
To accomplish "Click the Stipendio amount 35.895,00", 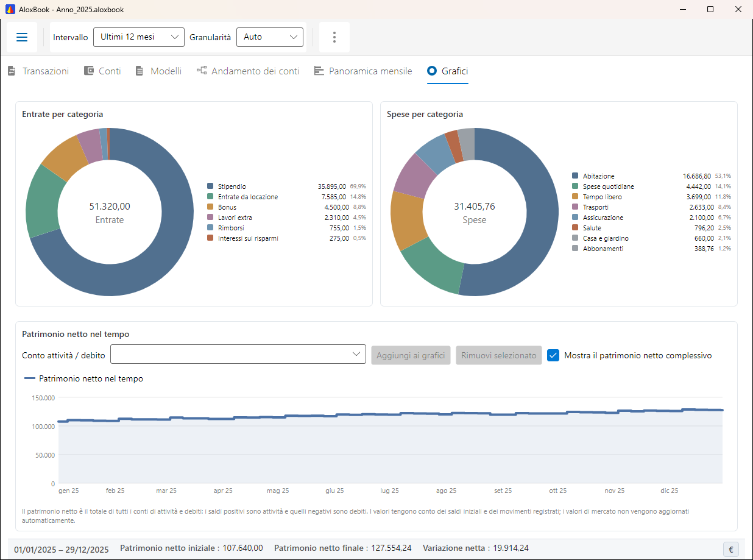I will (x=332, y=186).
